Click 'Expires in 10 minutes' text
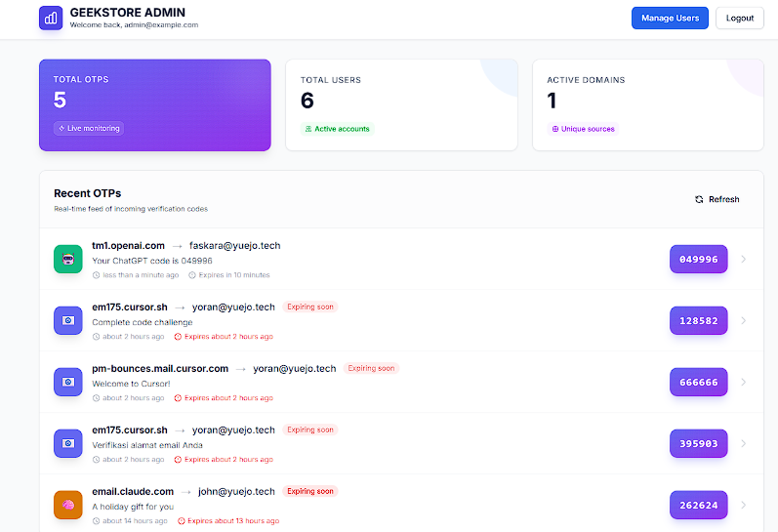Image resolution: width=778 pixels, height=532 pixels. (234, 275)
